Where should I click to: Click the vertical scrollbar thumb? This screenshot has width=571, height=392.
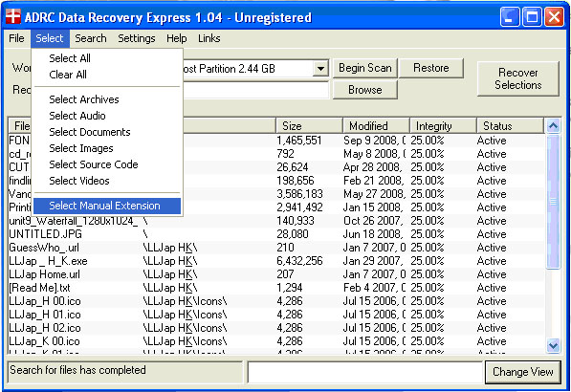click(553, 202)
